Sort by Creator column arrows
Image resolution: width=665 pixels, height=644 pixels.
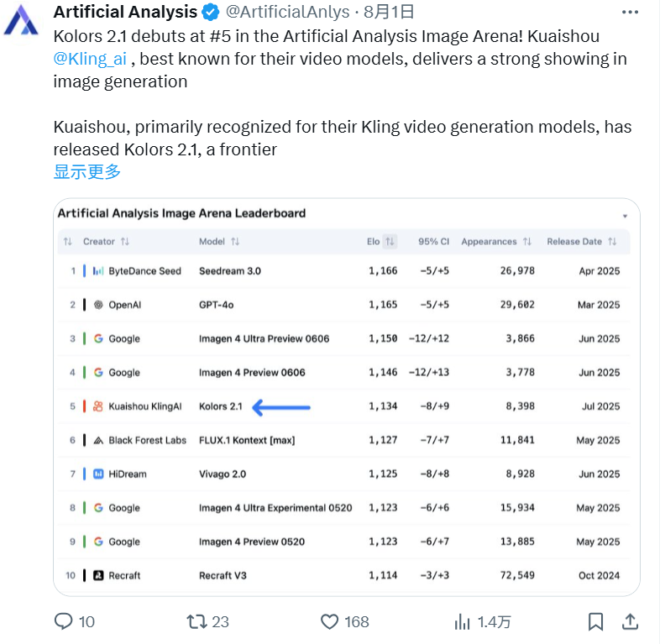coord(124,242)
